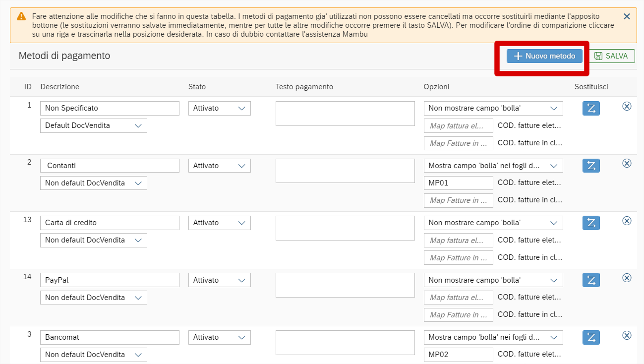This screenshot has width=644, height=364.
Task: Click Map fattura elettronica field for Carta di credito
Action: [x=458, y=240]
